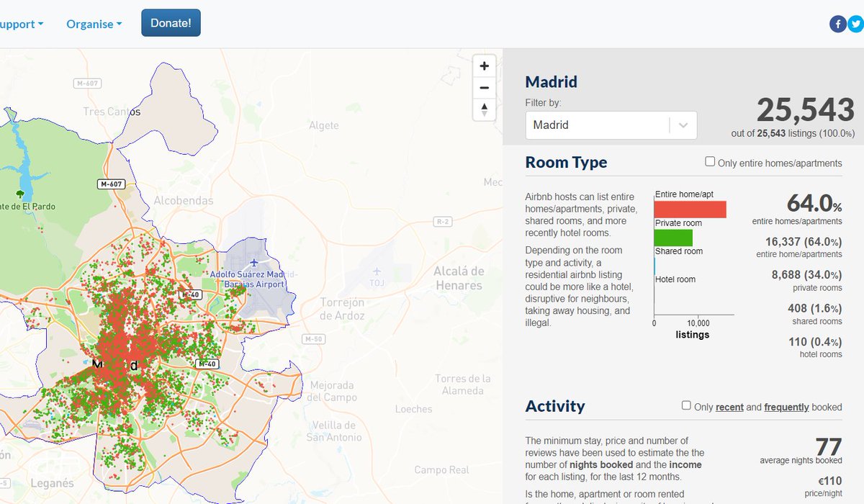Zoom in on the map
This screenshot has height=504, width=864.
(x=484, y=66)
